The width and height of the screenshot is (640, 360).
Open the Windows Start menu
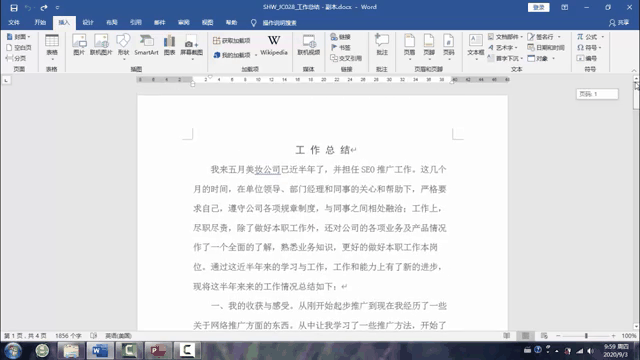(x=13, y=350)
